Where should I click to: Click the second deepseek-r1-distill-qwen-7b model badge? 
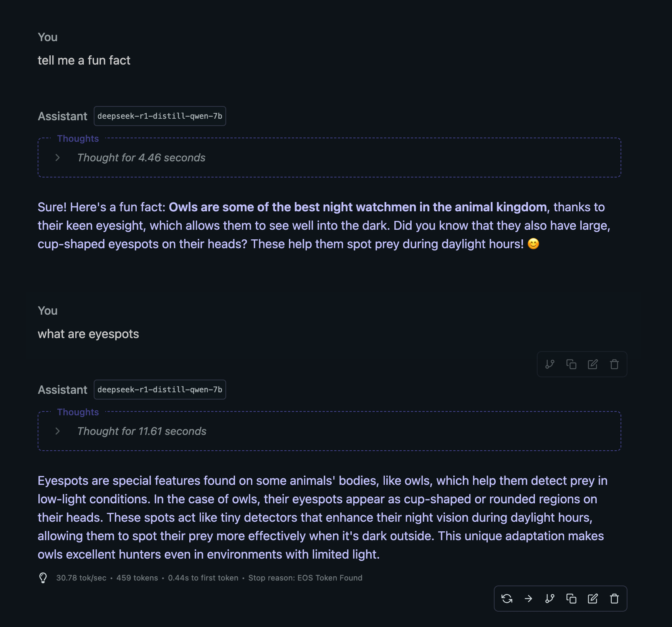tap(160, 390)
